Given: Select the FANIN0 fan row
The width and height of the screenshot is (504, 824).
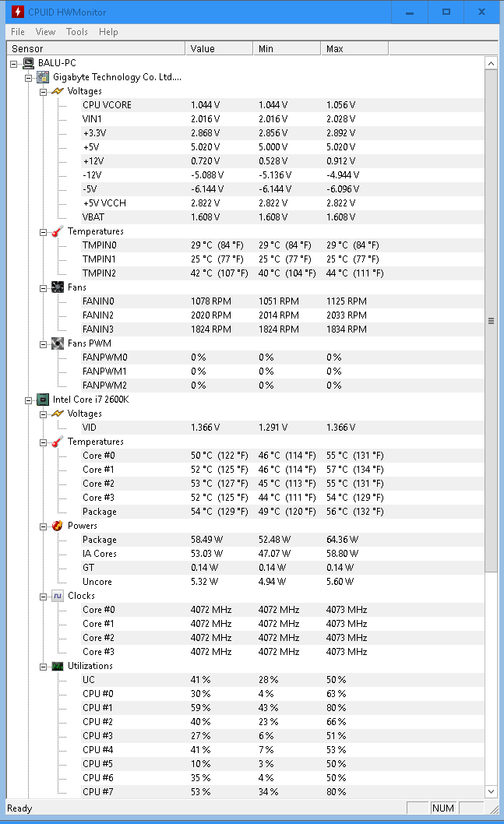Looking at the screenshot, I should 282,301.
